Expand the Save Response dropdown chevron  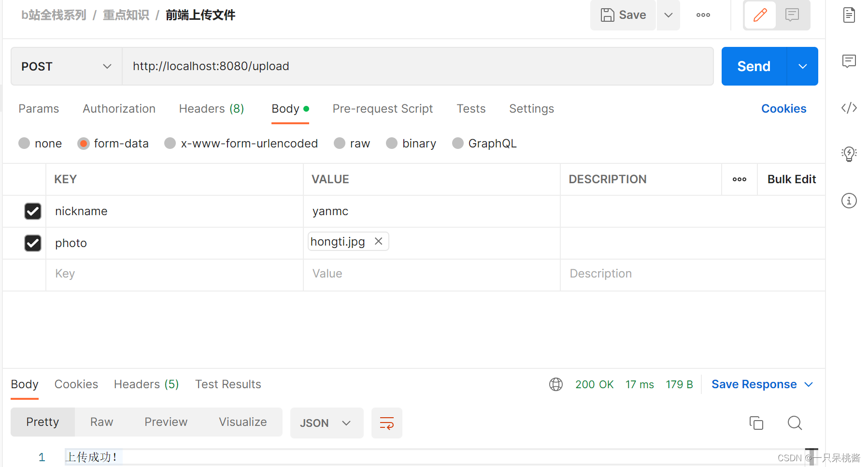pyautogui.click(x=809, y=384)
